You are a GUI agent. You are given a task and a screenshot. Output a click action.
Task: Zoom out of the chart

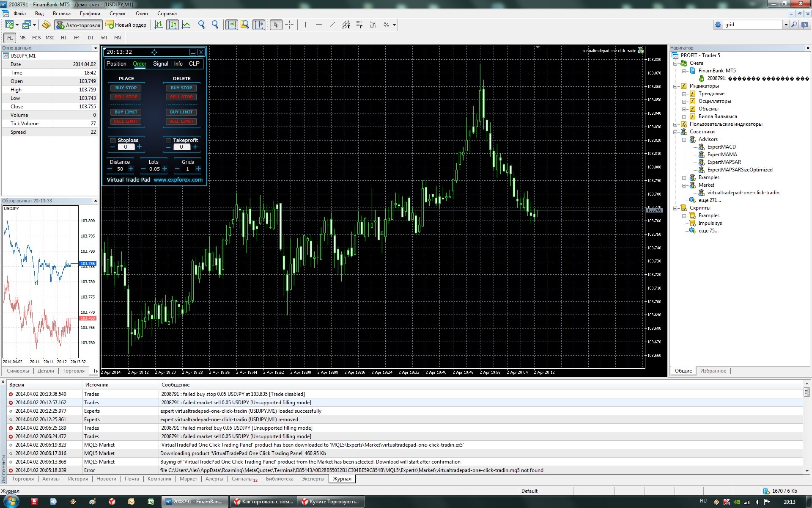point(215,25)
